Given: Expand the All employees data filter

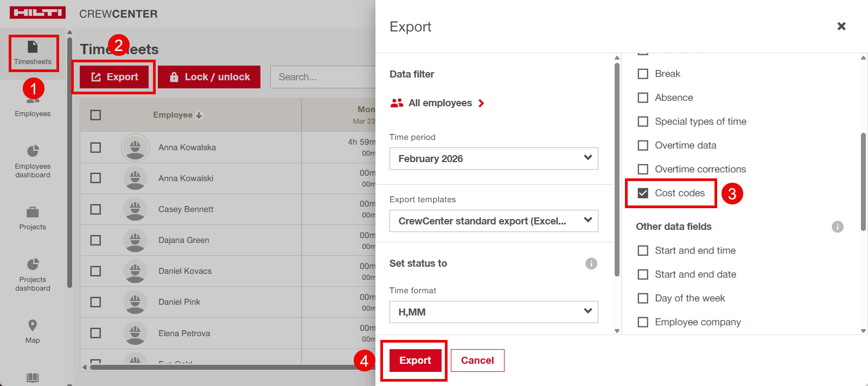Looking at the screenshot, I should [x=439, y=103].
